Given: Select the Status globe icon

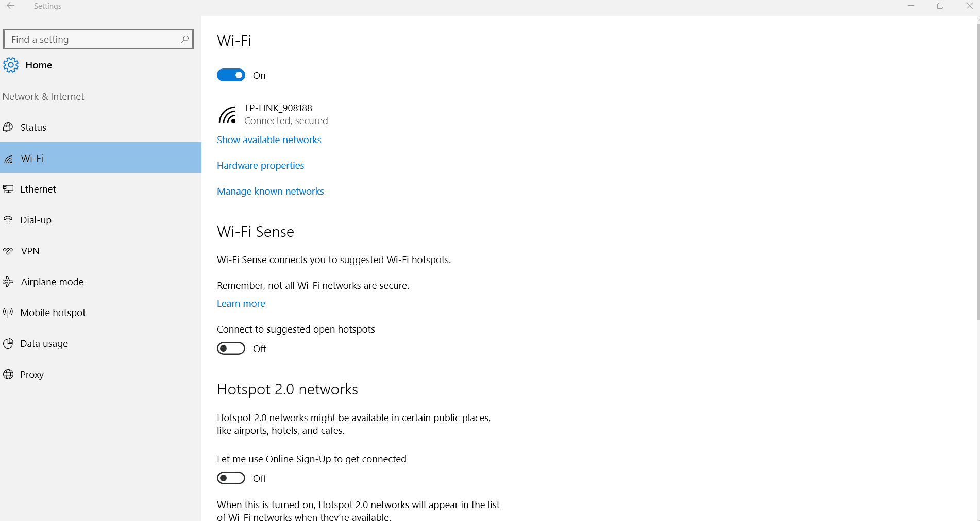Looking at the screenshot, I should point(8,127).
